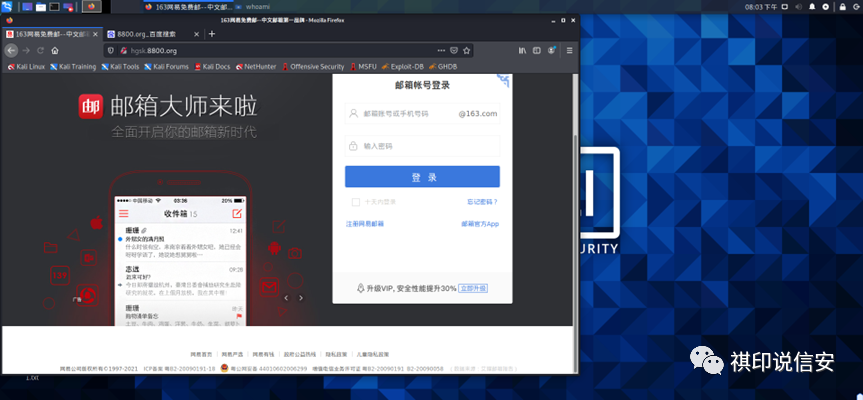The image size is (863, 400).
Task: Show next banner with right carousel arrow
Action: tap(303, 298)
